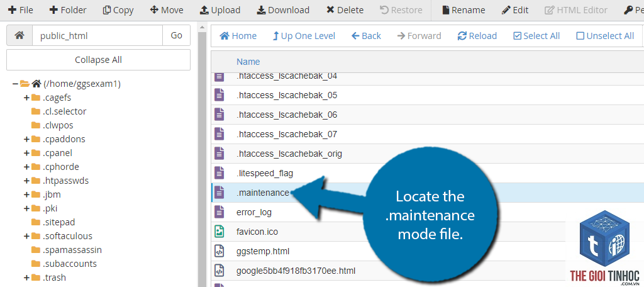
Task: Reload the file listing
Action: tap(477, 36)
